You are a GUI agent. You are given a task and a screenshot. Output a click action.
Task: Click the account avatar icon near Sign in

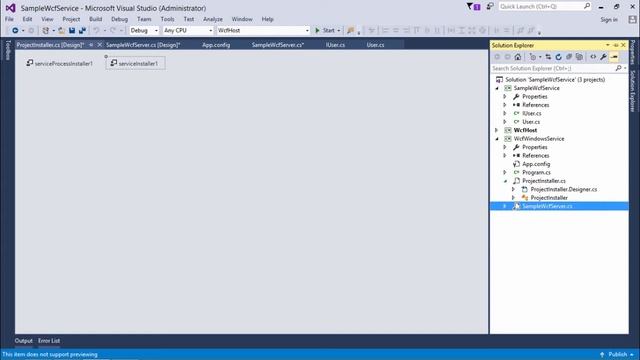[632, 20]
